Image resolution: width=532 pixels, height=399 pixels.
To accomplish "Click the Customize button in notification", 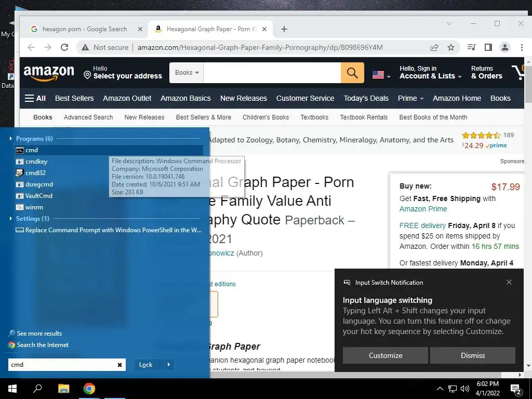I will (x=385, y=355).
